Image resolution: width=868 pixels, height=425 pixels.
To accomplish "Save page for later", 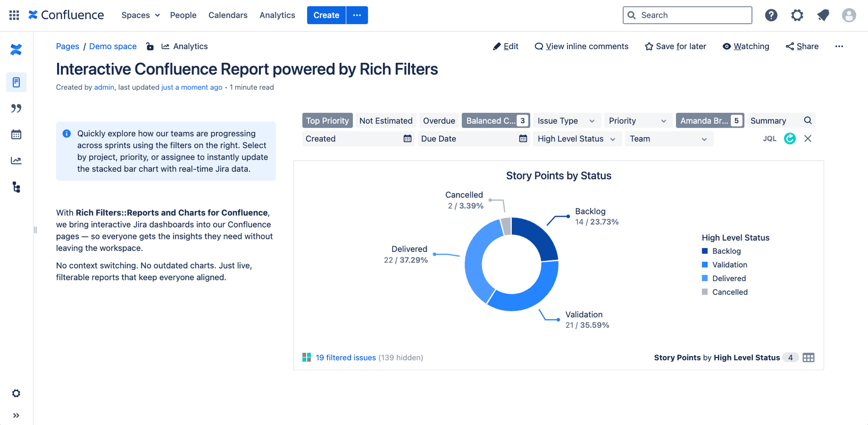I will [x=676, y=46].
